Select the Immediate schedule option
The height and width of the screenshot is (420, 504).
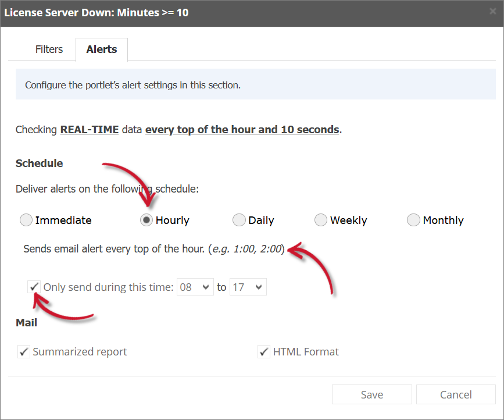pos(26,220)
